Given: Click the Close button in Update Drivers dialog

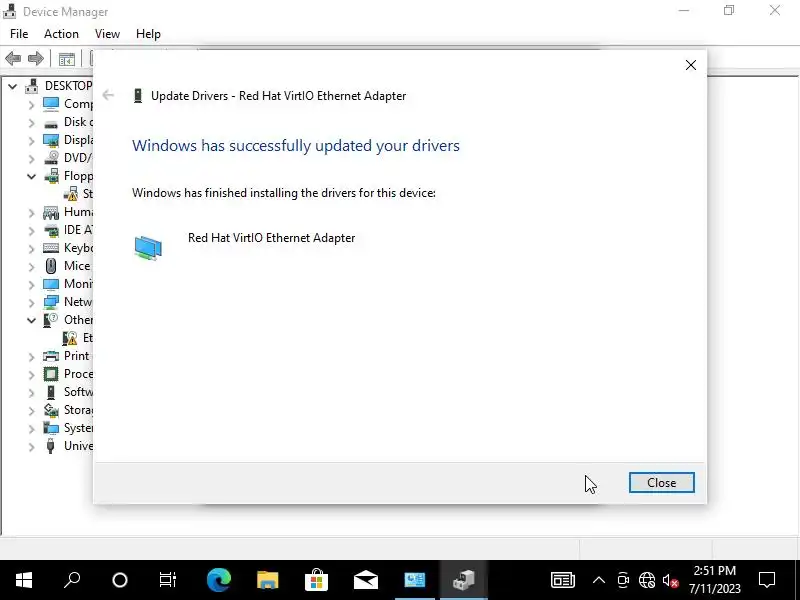Looking at the screenshot, I should (x=661, y=483).
